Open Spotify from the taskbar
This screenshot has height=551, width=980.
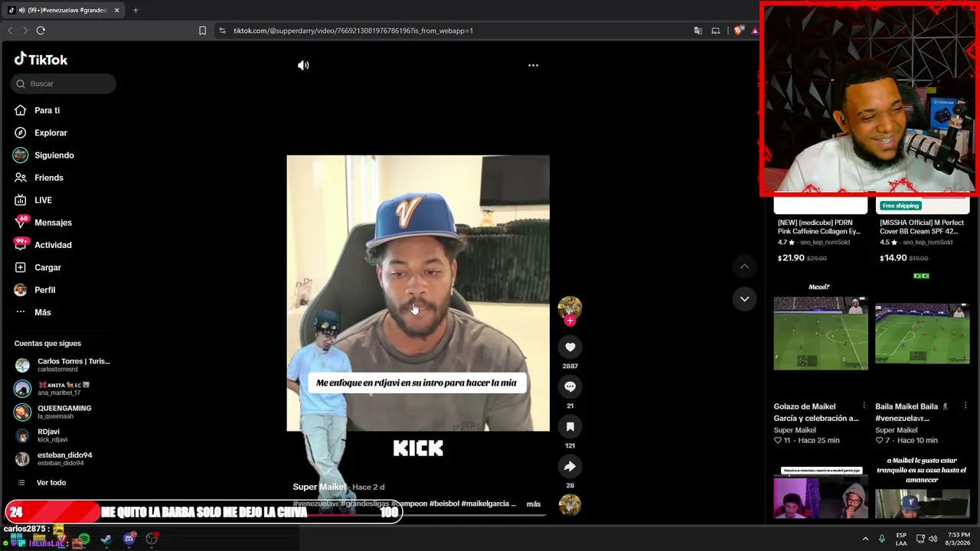83,540
